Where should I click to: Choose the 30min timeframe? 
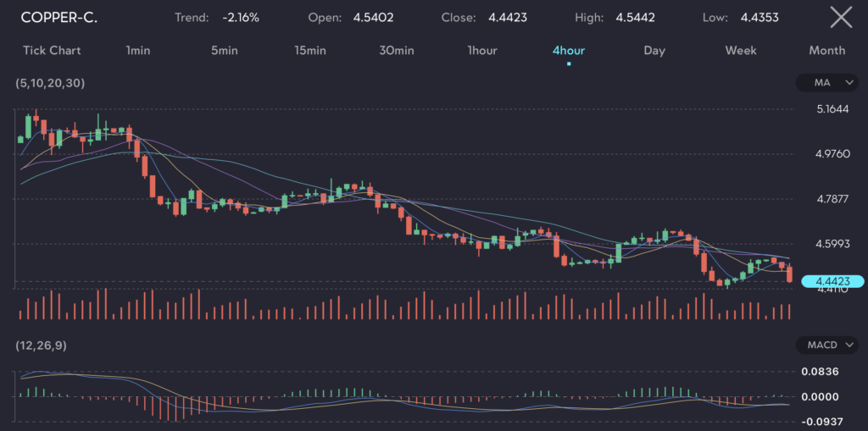[397, 50]
